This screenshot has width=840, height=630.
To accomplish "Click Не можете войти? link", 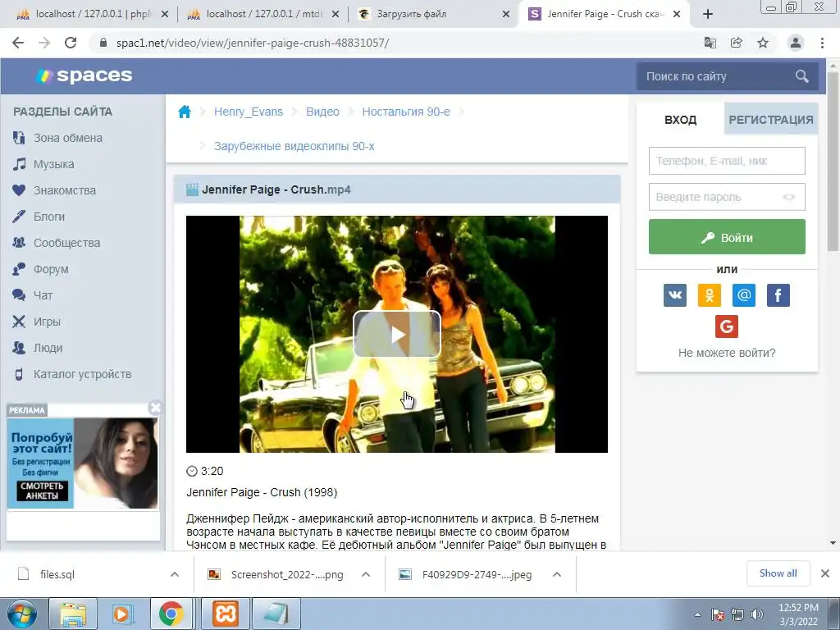I will (727, 353).
